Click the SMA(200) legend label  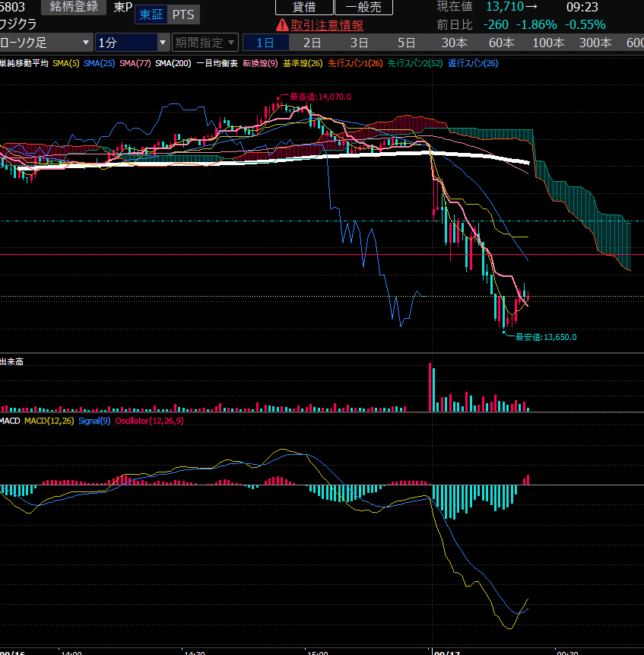[173, 63]
